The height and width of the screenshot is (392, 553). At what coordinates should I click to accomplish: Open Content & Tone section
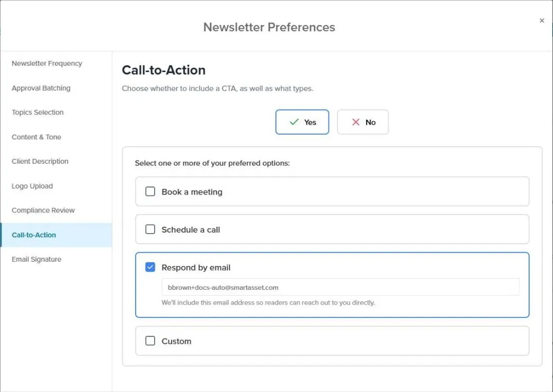(37, 137)
